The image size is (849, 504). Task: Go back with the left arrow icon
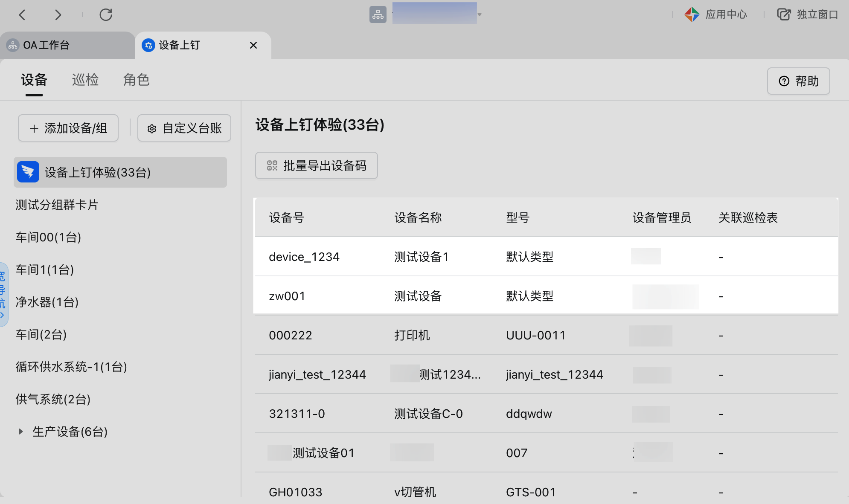coord(22,15)
